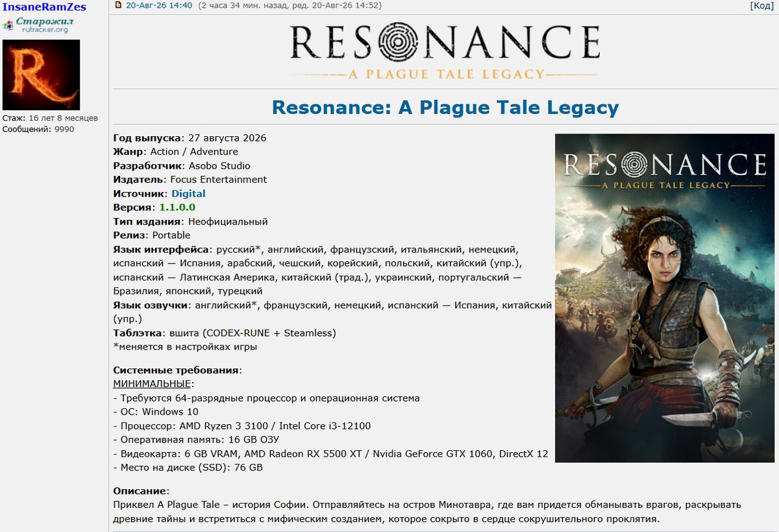Image resolution: width=779 pixels, height=532 pixels.
Task: Click the disk space 76 GB line
Action: click(x=188, y=468)
